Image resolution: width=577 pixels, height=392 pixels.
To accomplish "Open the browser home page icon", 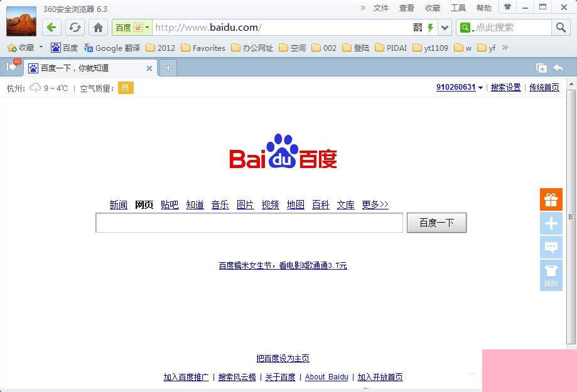I will click(98, 28).
